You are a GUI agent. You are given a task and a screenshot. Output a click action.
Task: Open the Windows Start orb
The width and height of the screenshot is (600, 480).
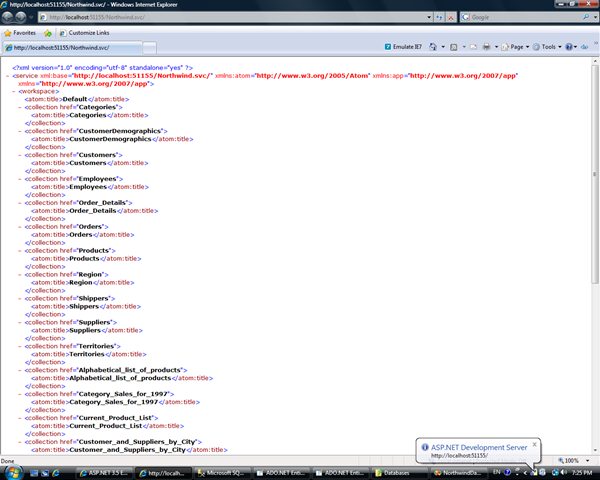[12, 472]
